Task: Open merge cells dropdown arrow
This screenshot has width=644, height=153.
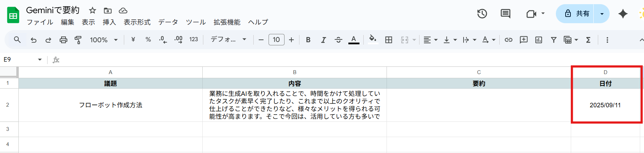Action: [414, 40]
